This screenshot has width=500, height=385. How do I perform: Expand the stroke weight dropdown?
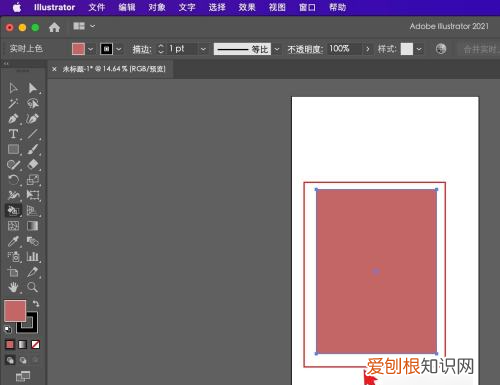203,49
